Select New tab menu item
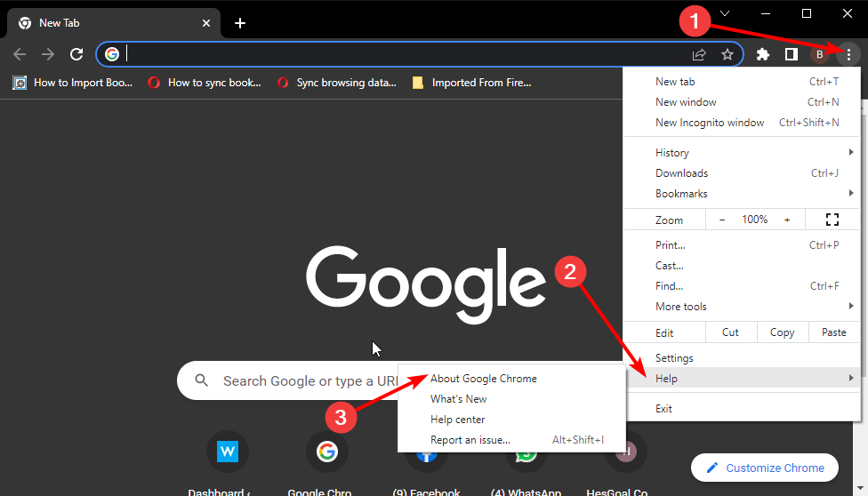The width and height of the screenshot is (868, 496). click(x=742, y=82)
